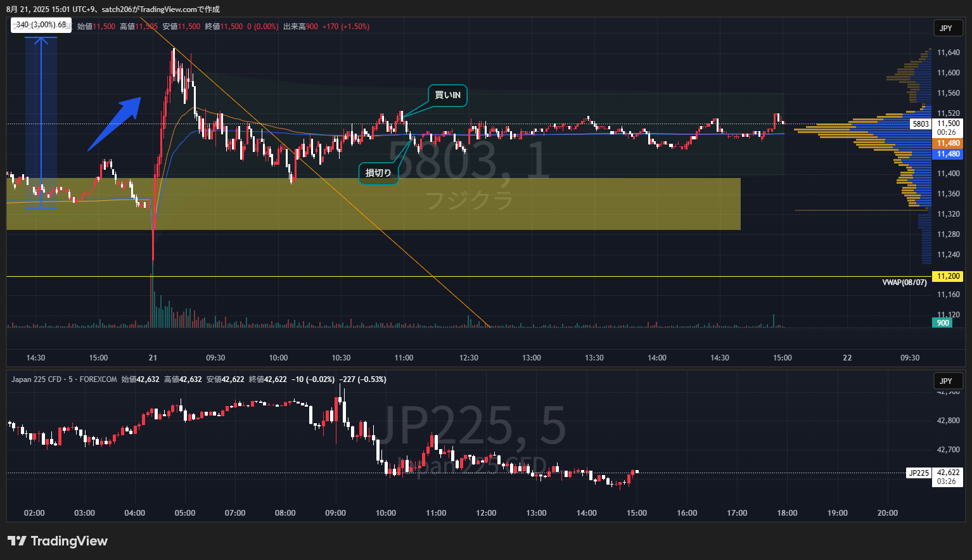Click the FOREXCOM source in the legend
The image size is (972, 560).
tap(98, 379)
